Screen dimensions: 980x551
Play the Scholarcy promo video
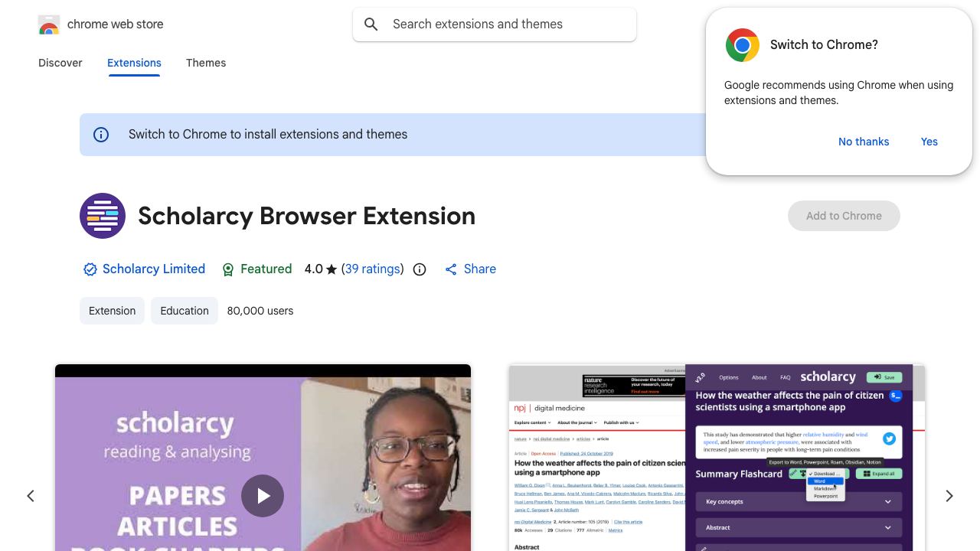(x=263, y=496)
